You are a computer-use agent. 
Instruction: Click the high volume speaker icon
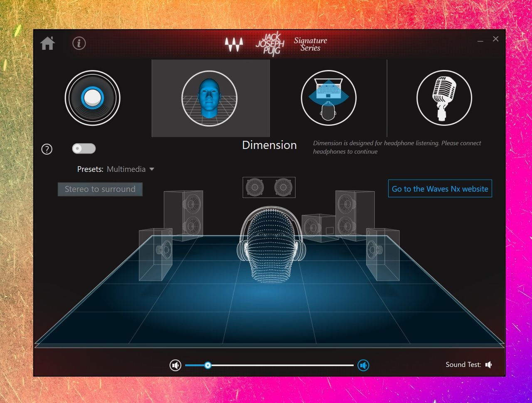[x=364, y=365]
